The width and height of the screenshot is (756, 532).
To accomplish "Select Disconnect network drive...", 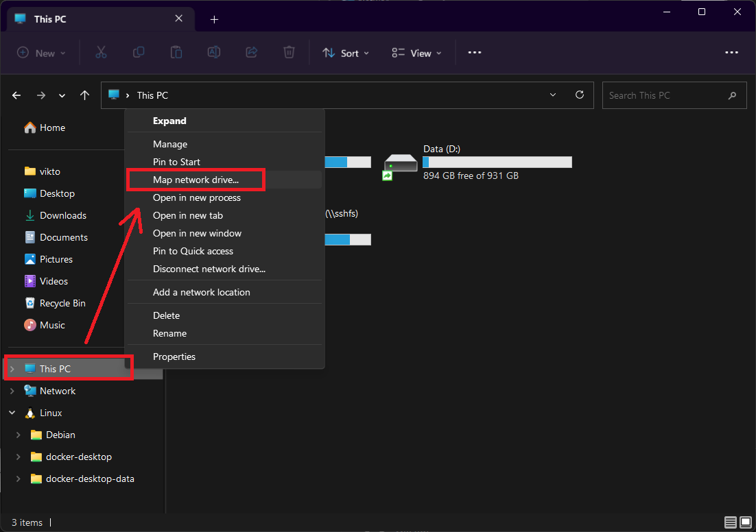I will pos(225,269).
